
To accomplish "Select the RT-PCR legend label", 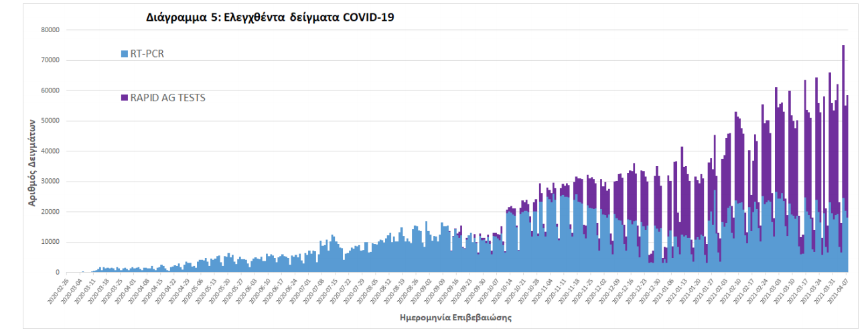I will (147, 54).
